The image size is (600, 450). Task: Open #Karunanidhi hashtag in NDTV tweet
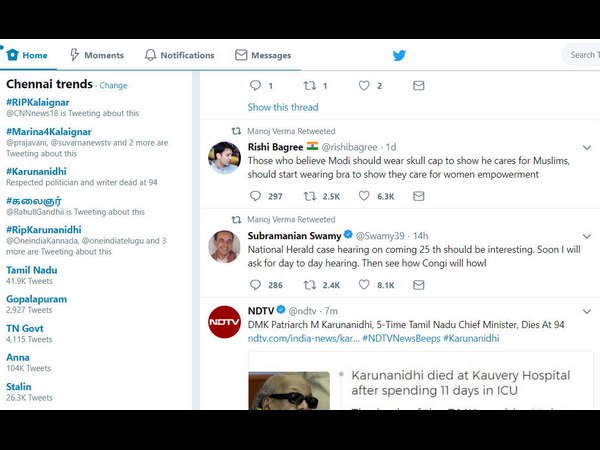pos(471,338)
